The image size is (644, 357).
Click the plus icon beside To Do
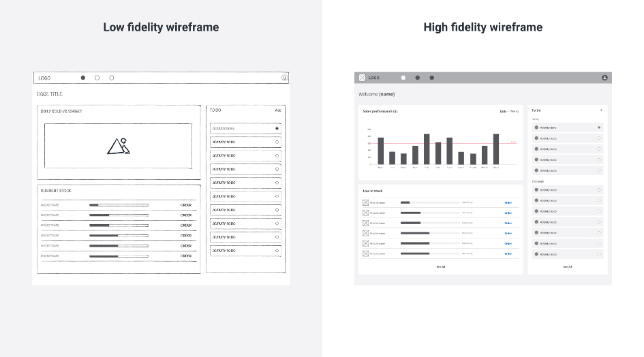600,110
